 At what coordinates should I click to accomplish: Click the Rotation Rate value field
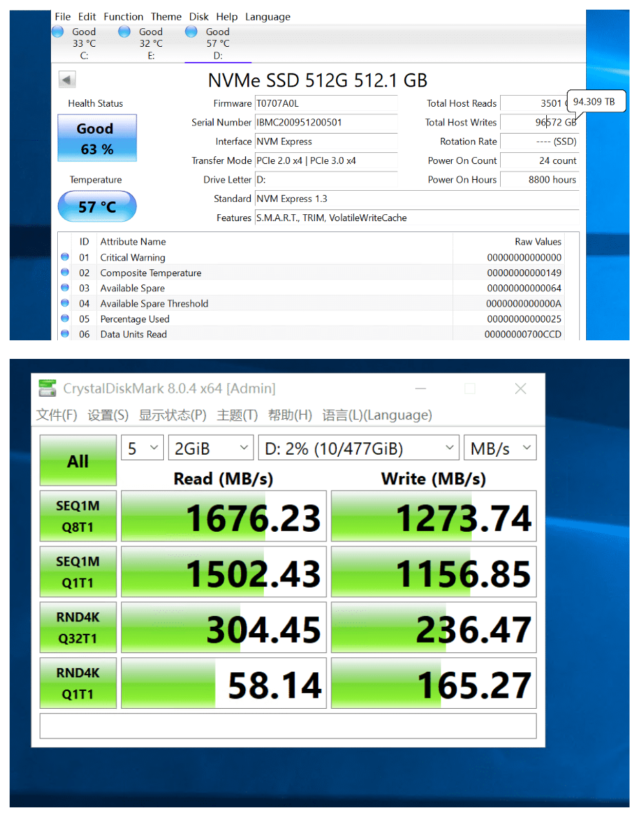pos(539,141)
